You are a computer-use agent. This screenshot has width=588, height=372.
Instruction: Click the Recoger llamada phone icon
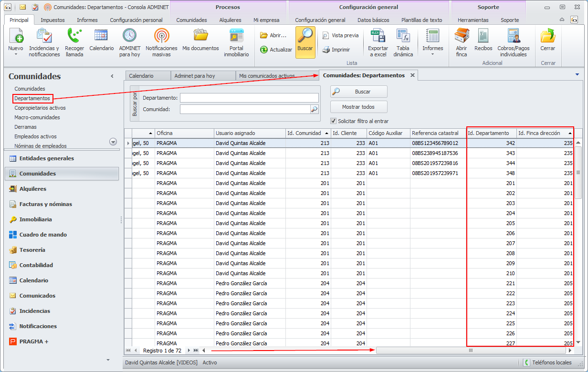[x=74, y=36]
